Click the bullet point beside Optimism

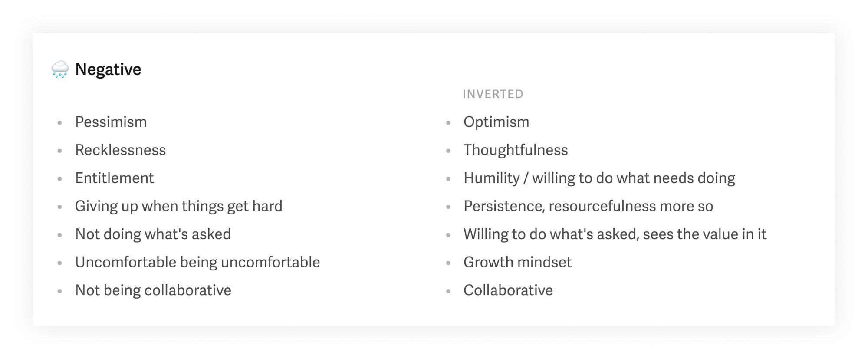click(x=448, y=123)
